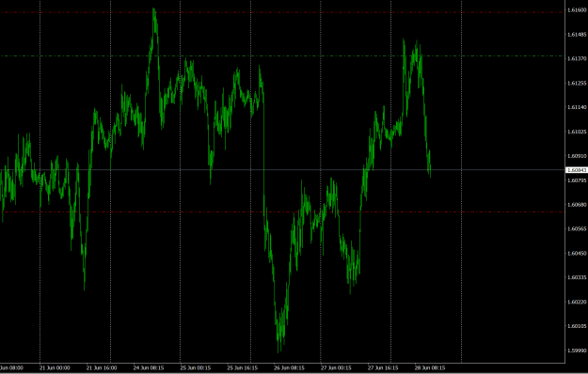Click the 1.60680 price axis label
The image size is (588, 374).
click(577, 205)
